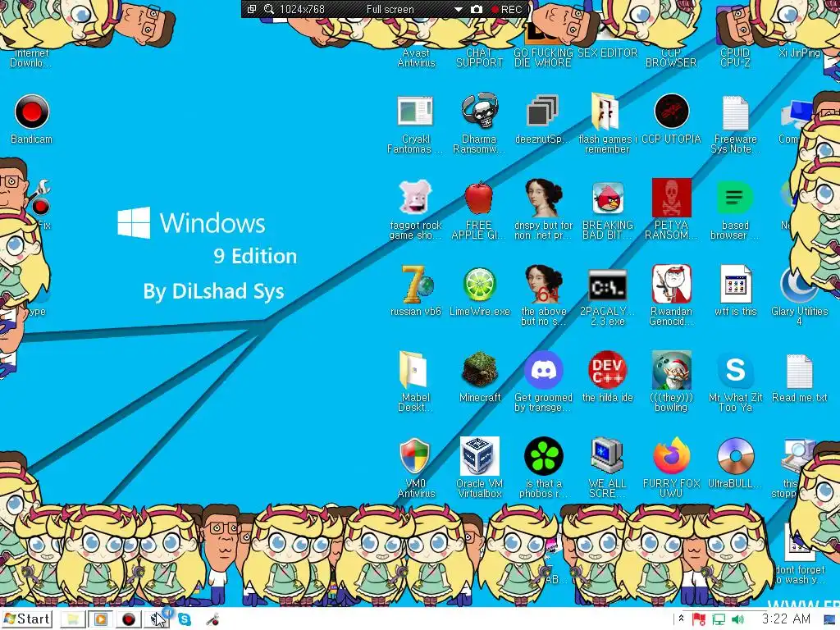Image resolution: width=840 pixels, height=630 pixels.
Task: Open the 'based browser' green icon
Action: tap(735, 198)
